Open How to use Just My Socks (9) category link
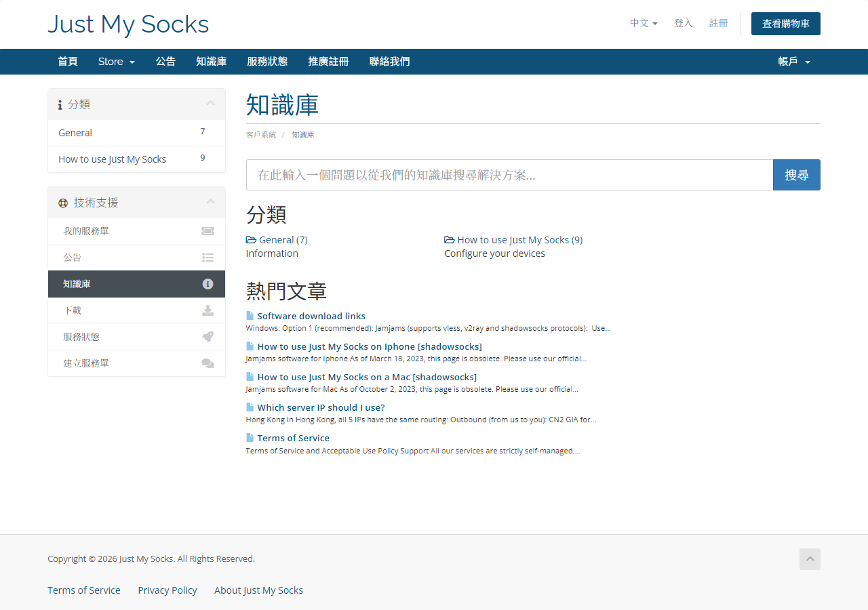 520,240
